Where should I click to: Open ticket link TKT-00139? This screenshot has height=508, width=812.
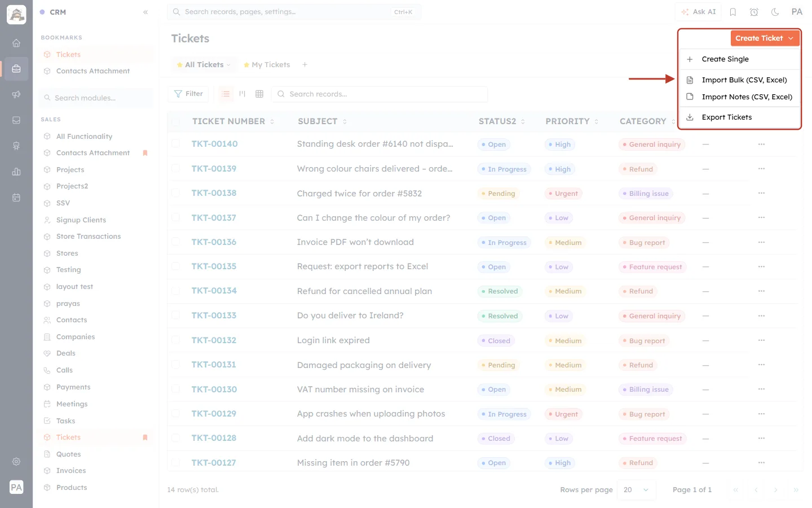pos(214,169)
